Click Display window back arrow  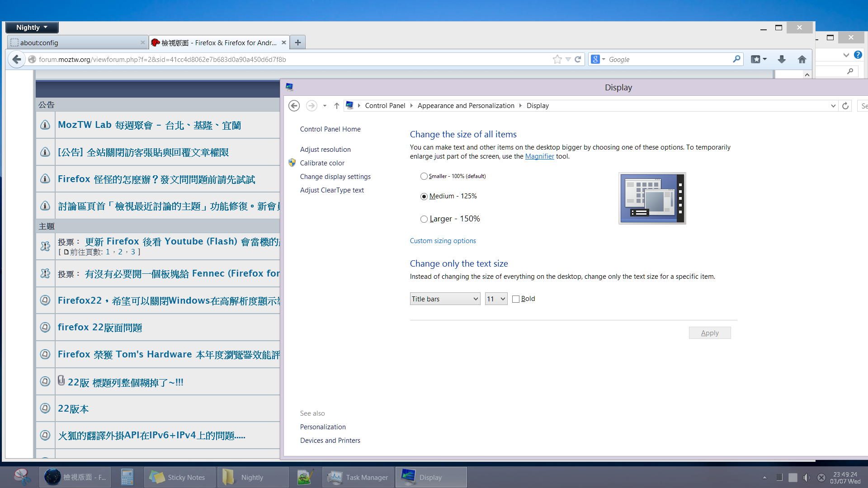294,106
